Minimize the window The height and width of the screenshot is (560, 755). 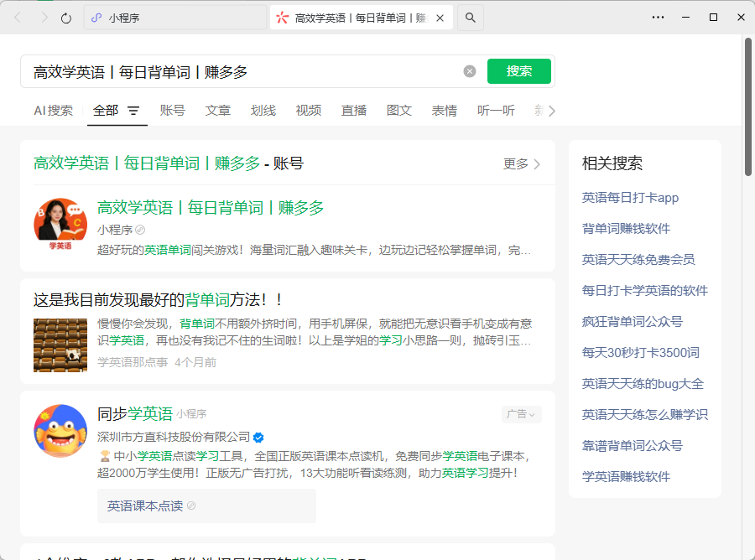pyautogui.click(x=685, y=18)
